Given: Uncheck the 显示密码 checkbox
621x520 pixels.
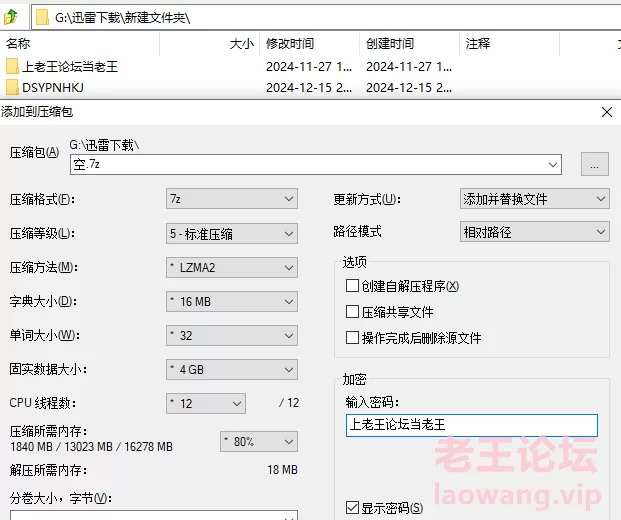Looking at the screenshot, I should [352, 507].
